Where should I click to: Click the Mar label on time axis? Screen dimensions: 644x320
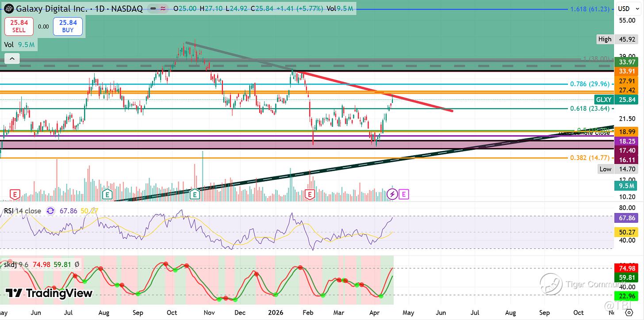tap(339, 312)
